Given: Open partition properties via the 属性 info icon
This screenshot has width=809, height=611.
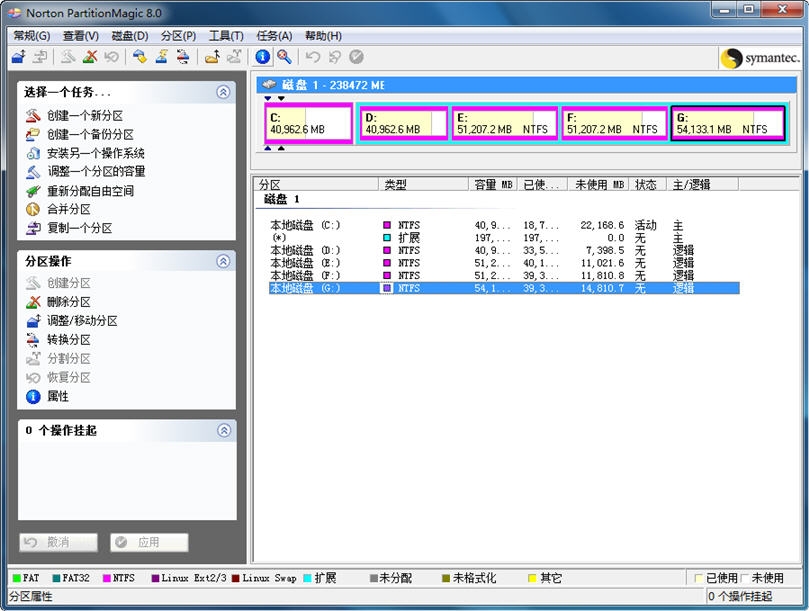Looking at the screenshot, I should 32,395.
